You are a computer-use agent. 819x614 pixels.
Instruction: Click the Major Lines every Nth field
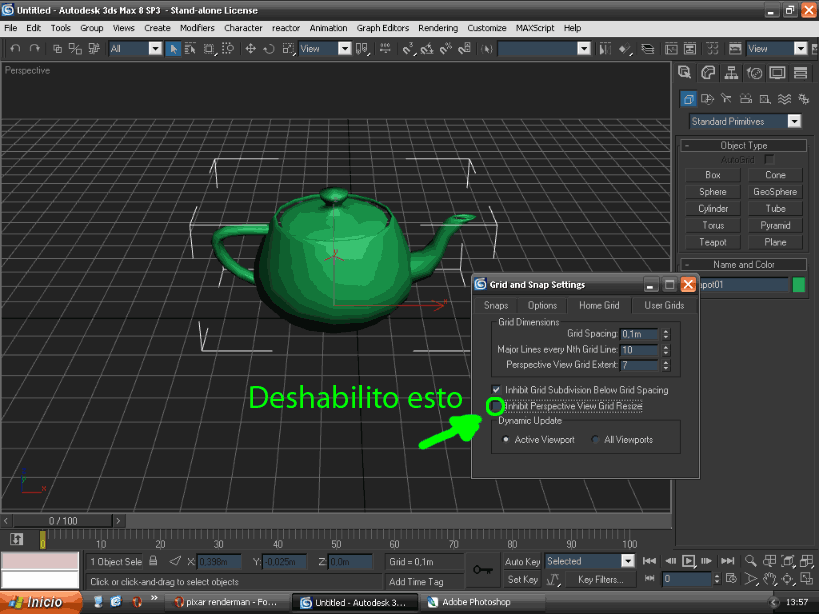639,350
